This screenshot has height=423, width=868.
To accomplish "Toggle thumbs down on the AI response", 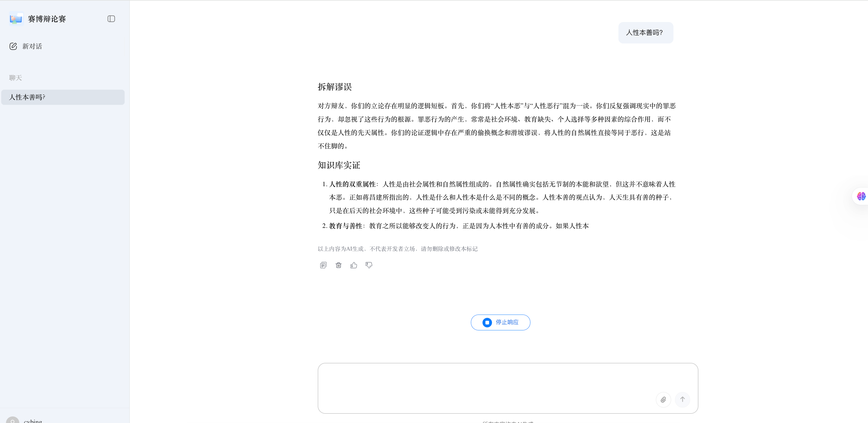I will click(368, 265).
